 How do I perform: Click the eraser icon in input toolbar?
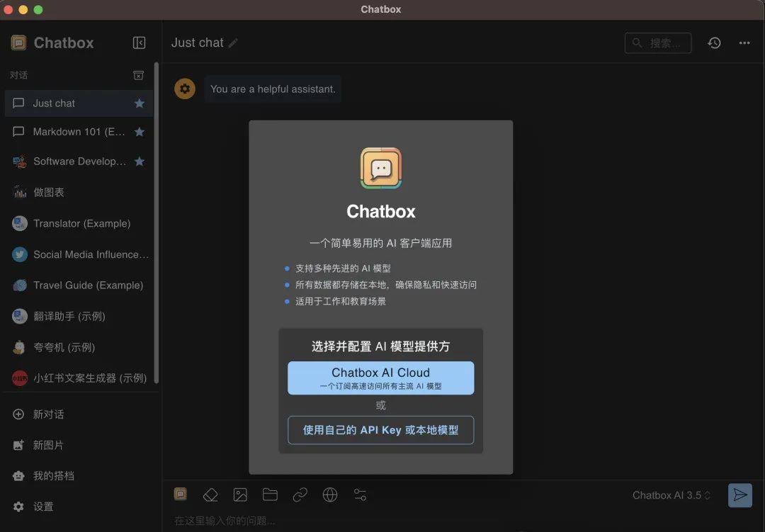[x=210, y=495]
